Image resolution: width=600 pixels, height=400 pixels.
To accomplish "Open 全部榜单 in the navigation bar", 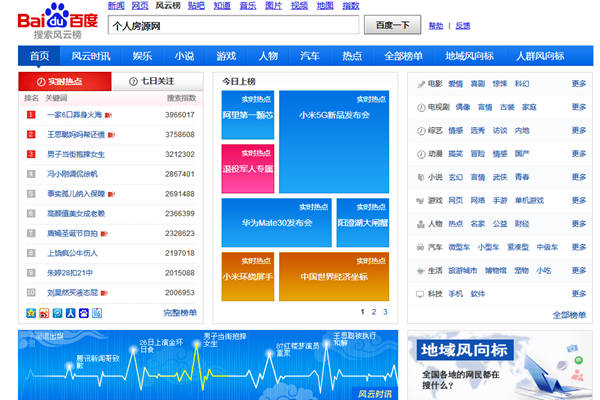I will click(x=404, y=56).
